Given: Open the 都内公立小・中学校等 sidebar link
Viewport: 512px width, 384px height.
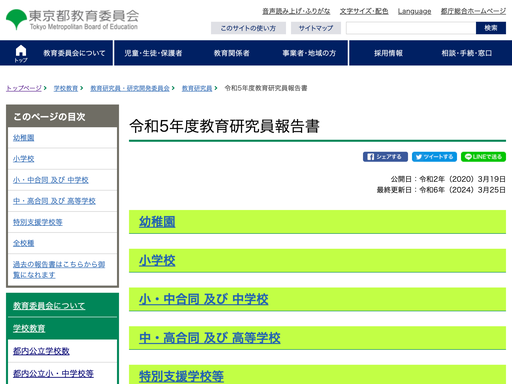Looking at the screenshot, I should [x=53, y=373].
